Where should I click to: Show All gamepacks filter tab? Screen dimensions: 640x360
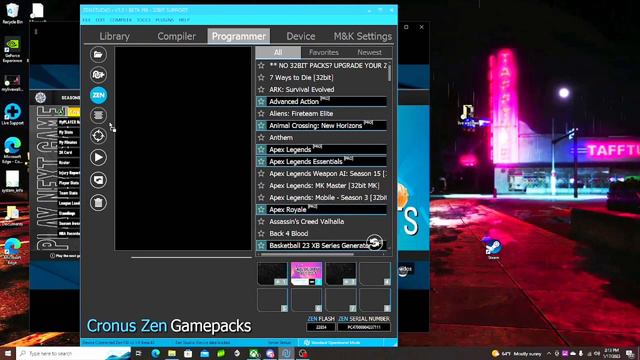coord(278,52)
